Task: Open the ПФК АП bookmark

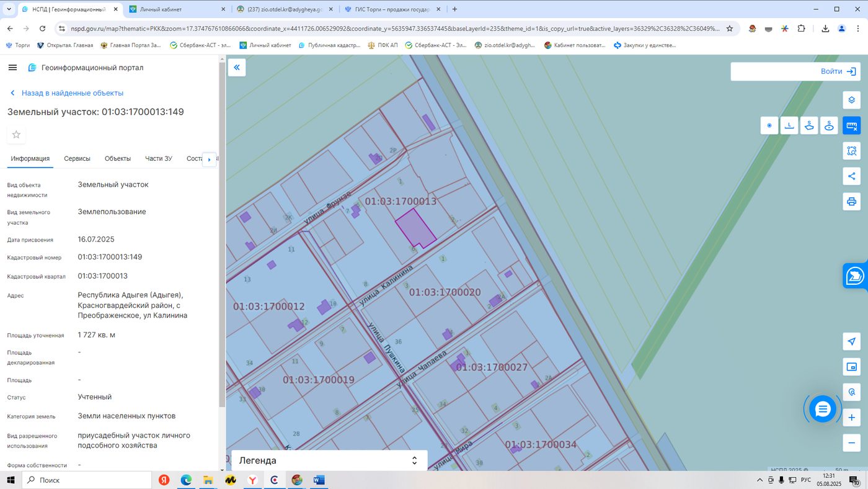Action: pyautogui.click(x=383, y=45)
